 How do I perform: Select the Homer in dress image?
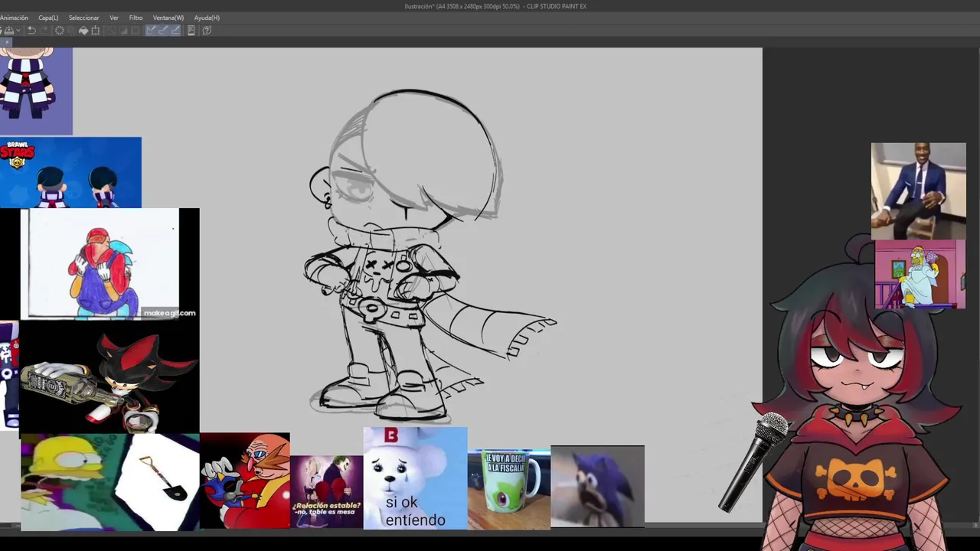tap(920, 275)
